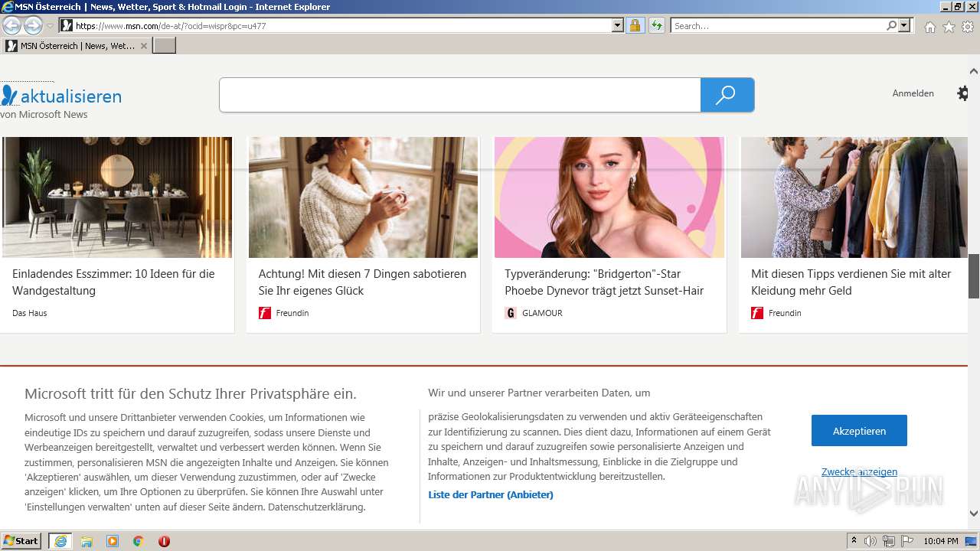This screenshot has height=551, width=980.
Task: Open a new blank tab
Action: pyautogui.click(x=165, y=45)
